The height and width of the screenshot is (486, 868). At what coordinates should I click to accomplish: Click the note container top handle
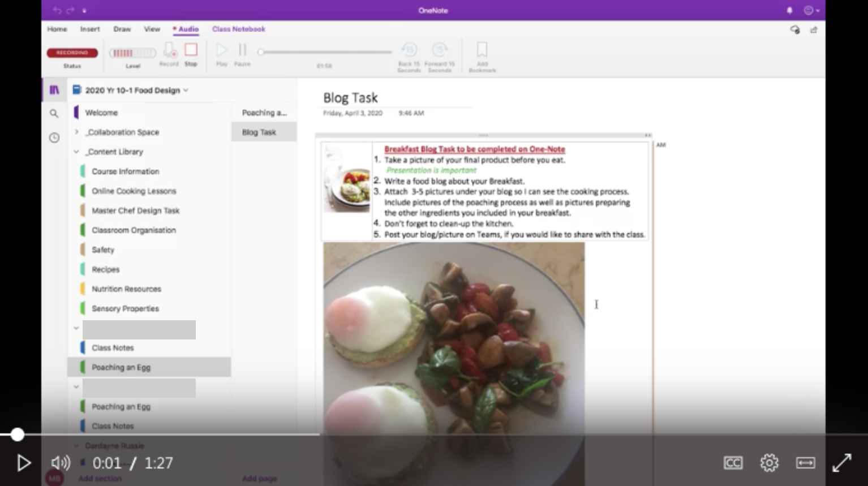tap(483, 135)
